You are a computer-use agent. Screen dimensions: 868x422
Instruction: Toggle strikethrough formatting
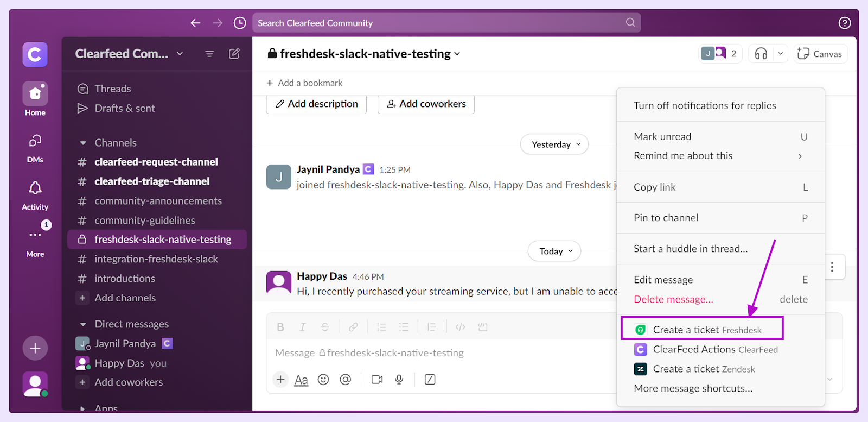(325, 327)
